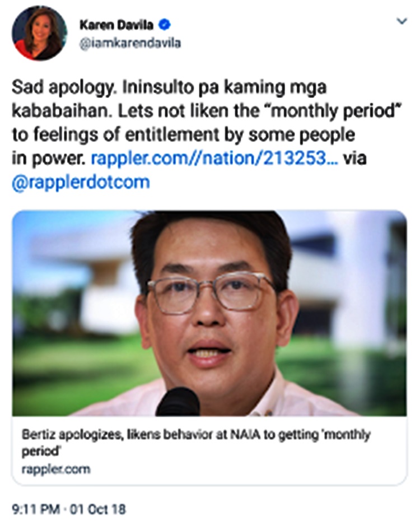Click the word 'via' after the link
Image resolution: width=420 pixels, height=521 pixels.
[355, 158]
